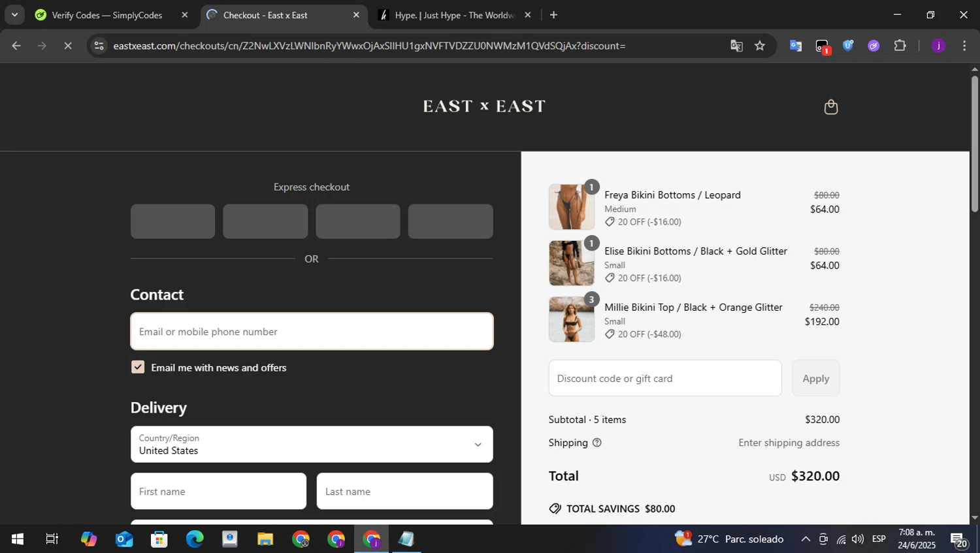Click the third express checkout button
The height and width of the screenshot is (553, 980).
(358, 221)
